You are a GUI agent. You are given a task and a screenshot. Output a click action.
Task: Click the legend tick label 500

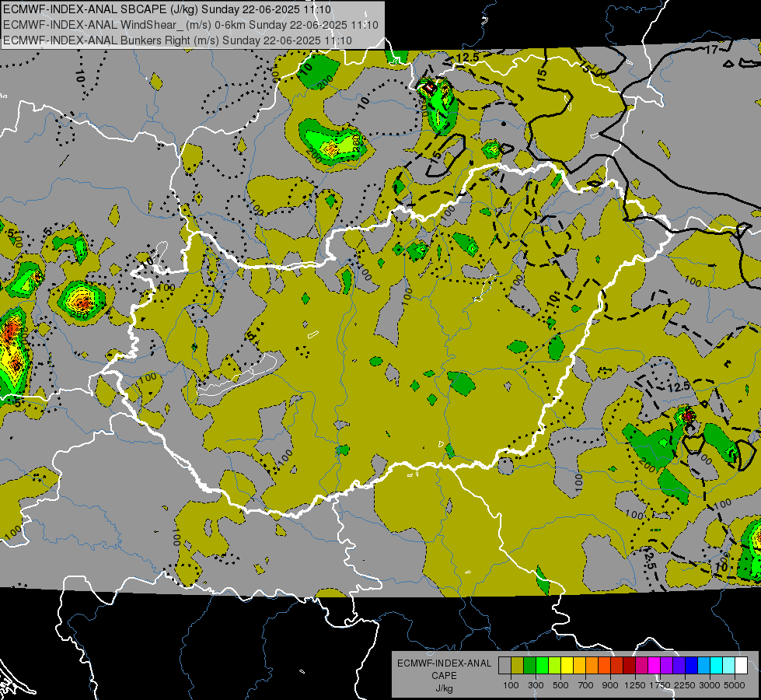tap(560, 685)
